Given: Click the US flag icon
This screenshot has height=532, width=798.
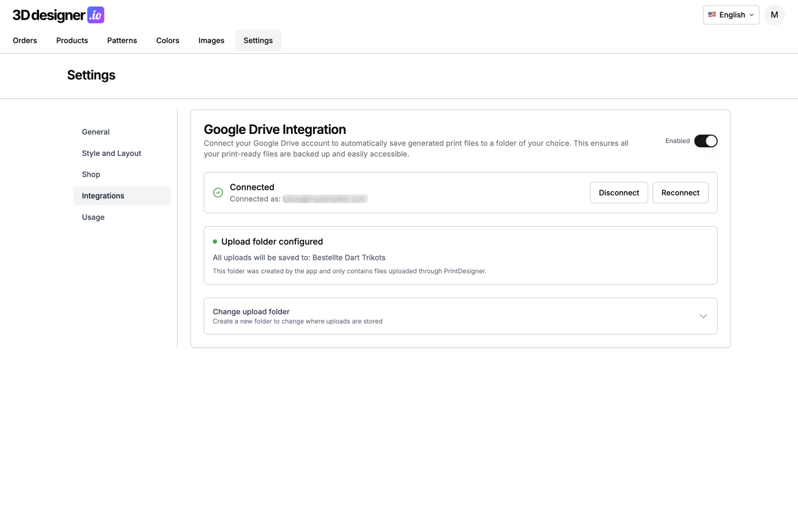Looking at the screenshot, I should tap(712, 15).
